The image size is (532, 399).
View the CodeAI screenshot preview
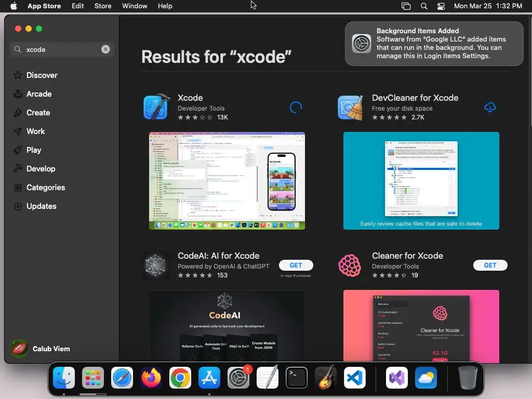coord(227,325)
